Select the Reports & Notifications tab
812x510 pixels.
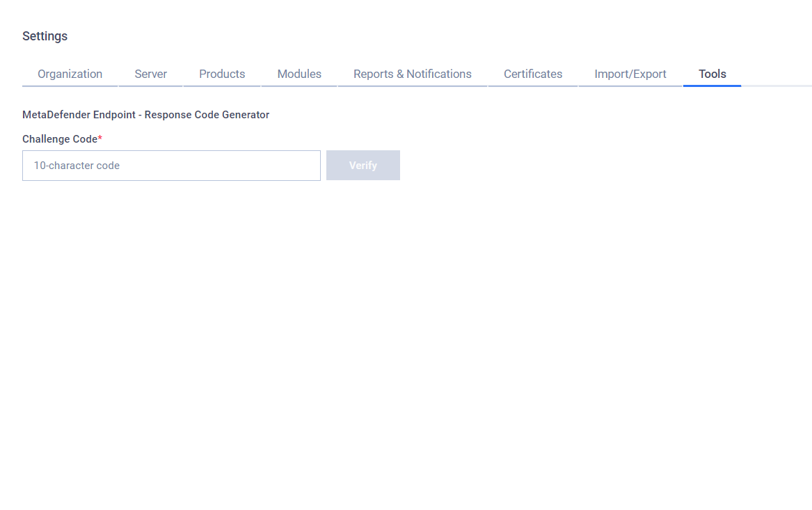(x=412, y=74)
